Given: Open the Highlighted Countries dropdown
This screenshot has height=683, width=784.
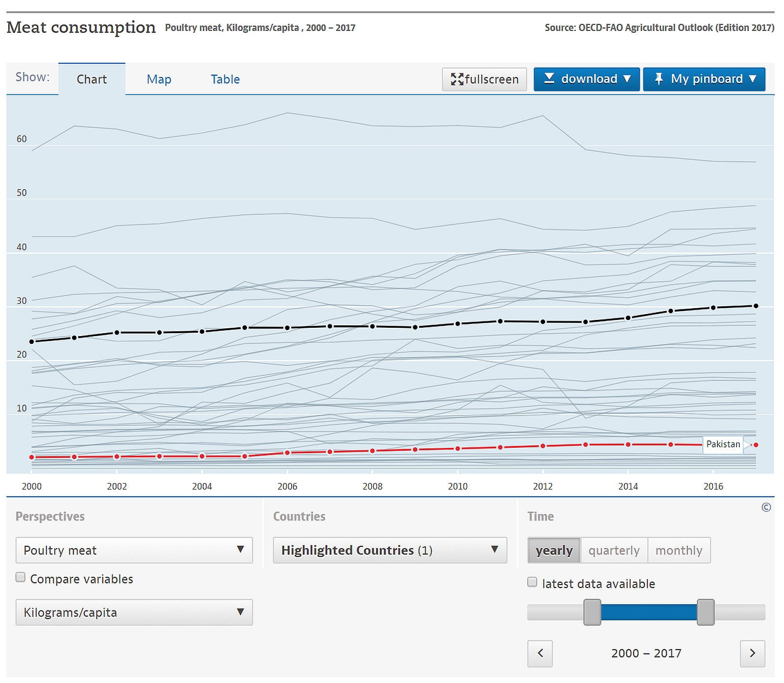Looking at the screenshot, I should (x=390, y=550).
